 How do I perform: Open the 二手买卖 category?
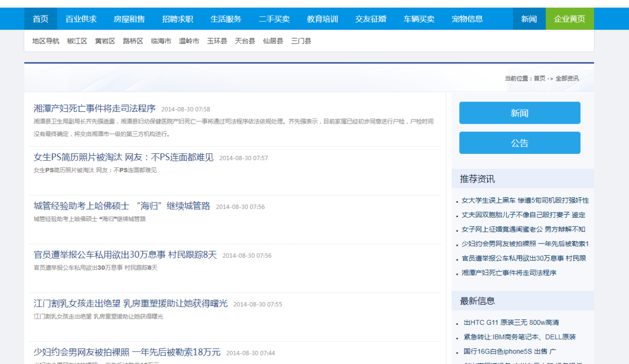click(x=274, y=19)
